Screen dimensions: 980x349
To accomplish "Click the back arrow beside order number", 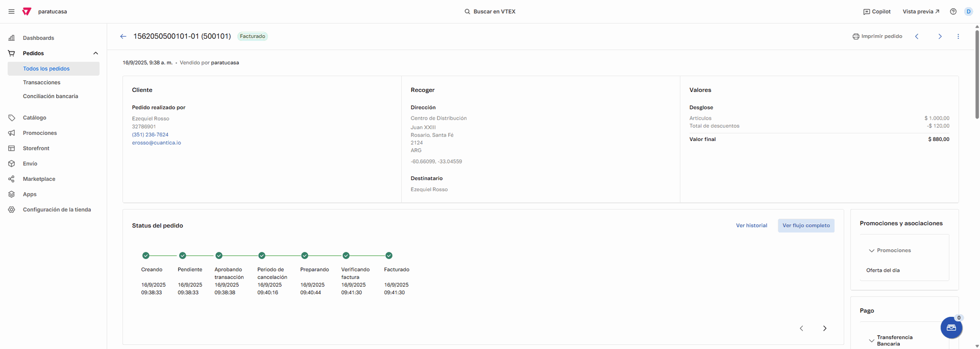I will tap(123, 36).
